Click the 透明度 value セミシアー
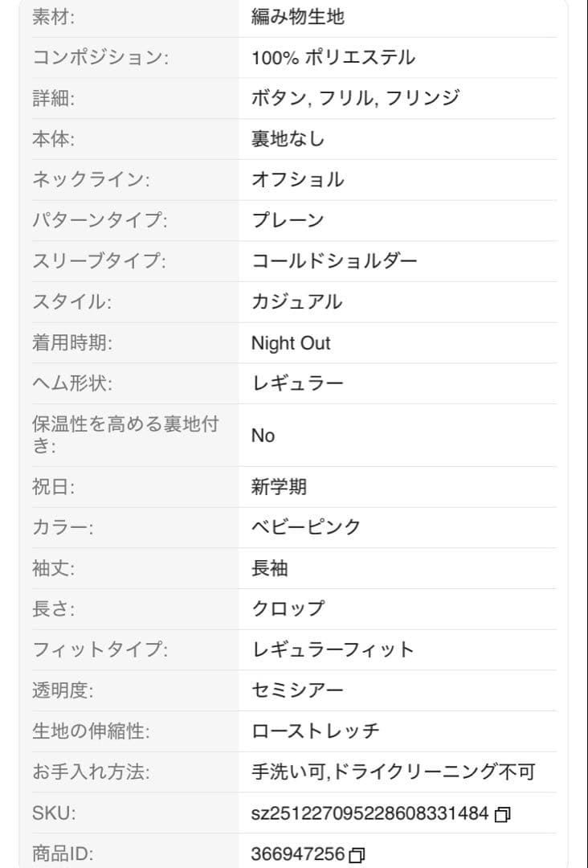The width and height of the screenshot is (588, 868). pos(297,690)
